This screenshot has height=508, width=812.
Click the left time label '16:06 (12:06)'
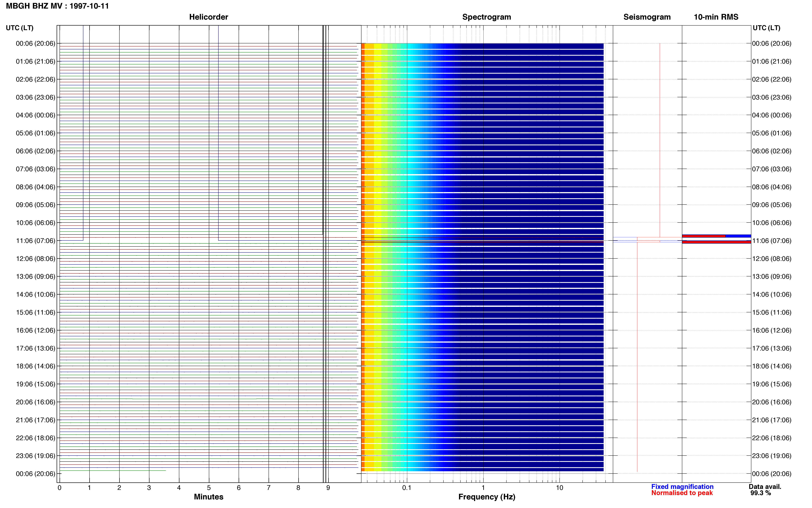point(36,330)
